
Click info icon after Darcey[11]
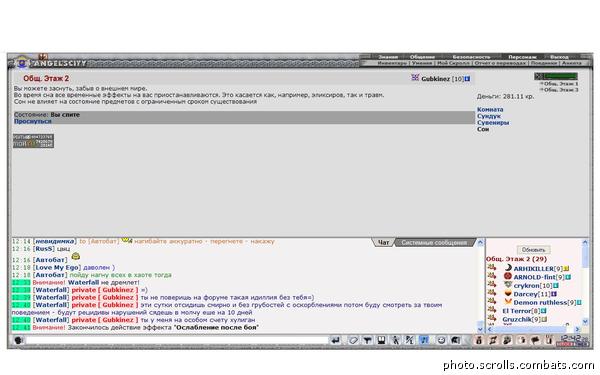point(554,294)
